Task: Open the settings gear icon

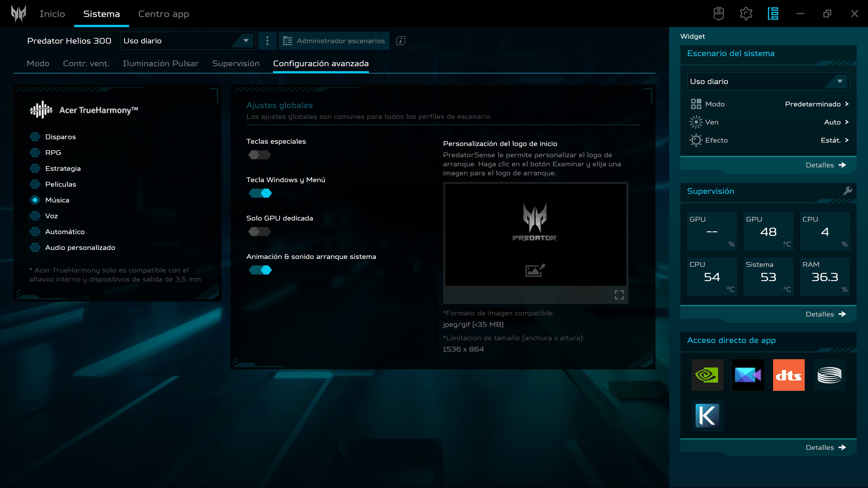Action: (x=746, y=14)
